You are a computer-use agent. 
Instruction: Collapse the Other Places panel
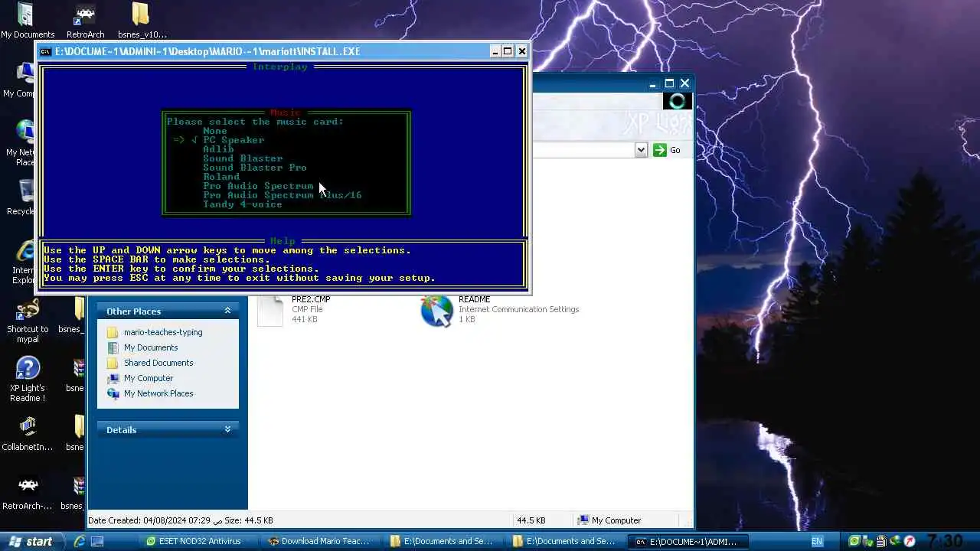[x=227, y=311]
